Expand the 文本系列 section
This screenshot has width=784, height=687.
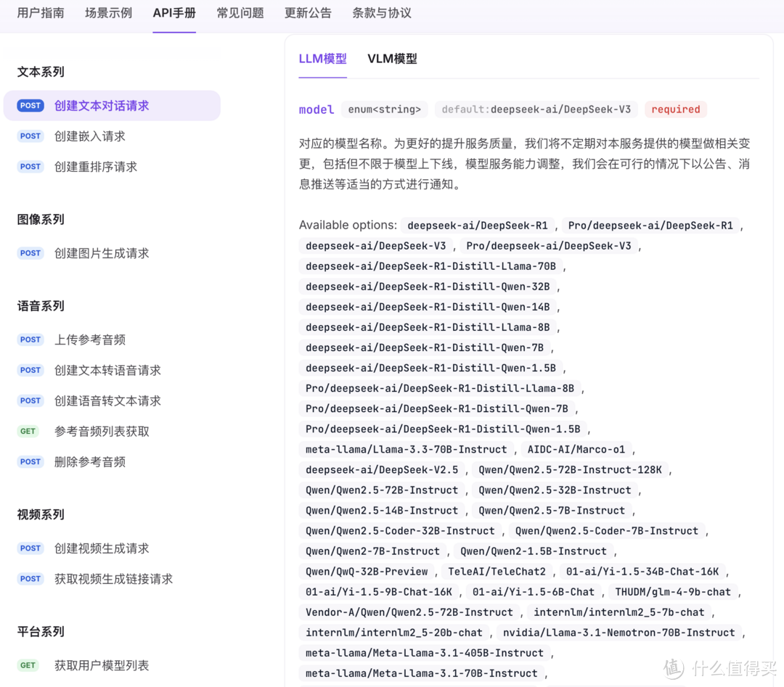(x=40, y=72)
